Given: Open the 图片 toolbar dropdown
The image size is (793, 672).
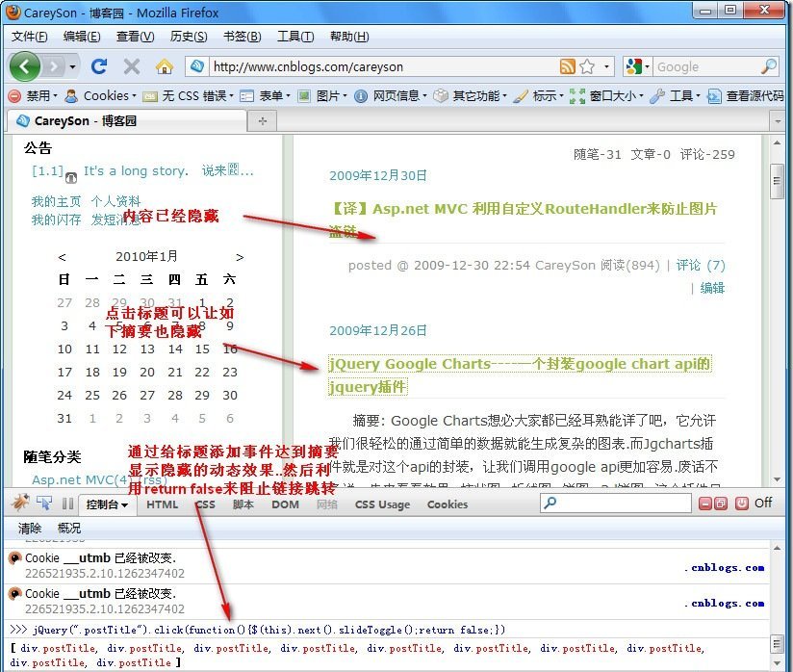Looking at the screenshot, I should (x=322, y=95).
